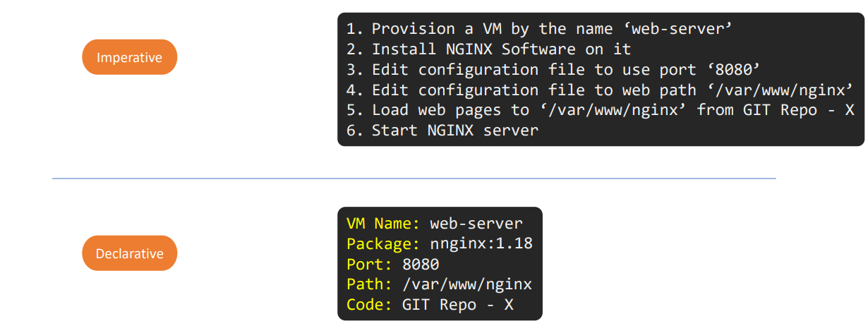Click the 'GIT Repo - X' value in declarative block
Viewport: 868px width, 326px height.
click(x=457, y=305)
